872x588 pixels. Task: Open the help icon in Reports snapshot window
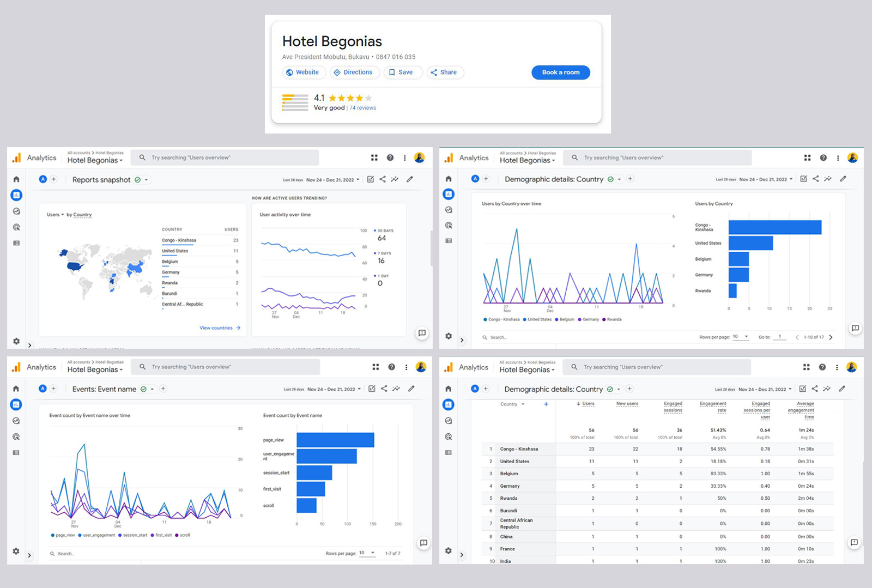click(x=390, y=157)
